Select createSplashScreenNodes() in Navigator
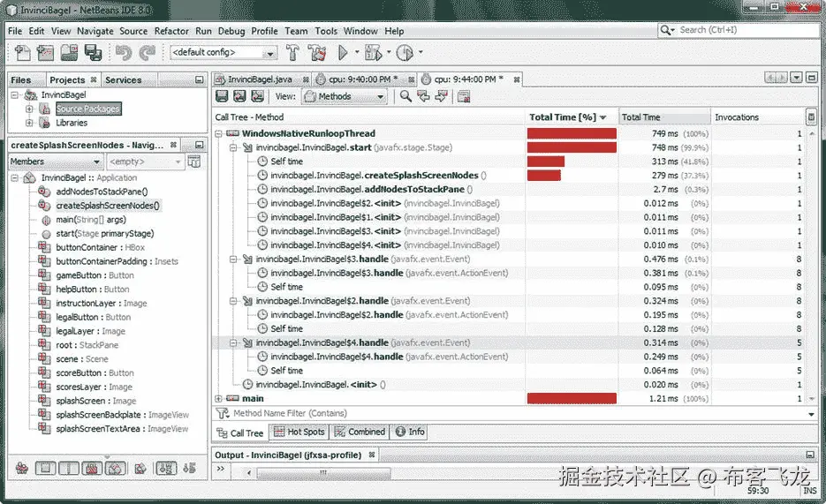826x504 pixels. coord(108,206)
